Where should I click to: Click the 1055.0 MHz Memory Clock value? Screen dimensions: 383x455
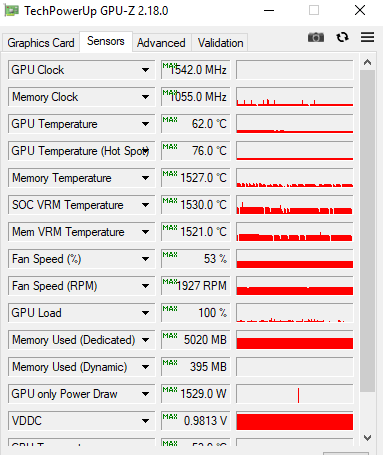[x=196, y=97]
